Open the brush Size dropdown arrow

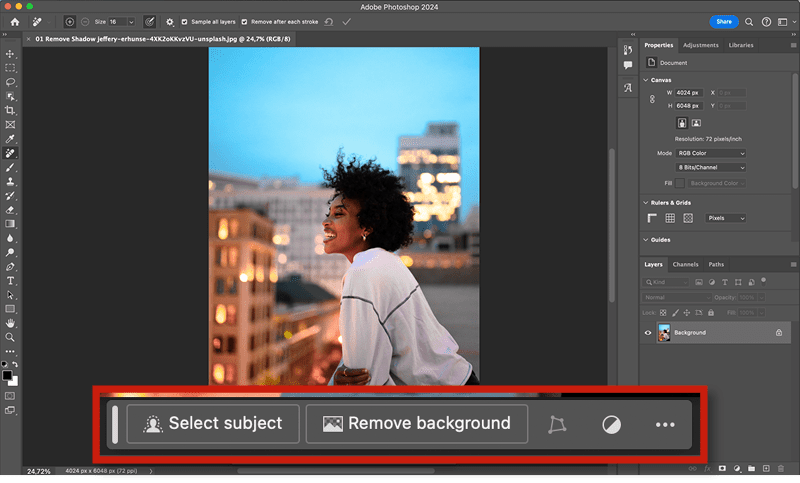tap(131, 22)
